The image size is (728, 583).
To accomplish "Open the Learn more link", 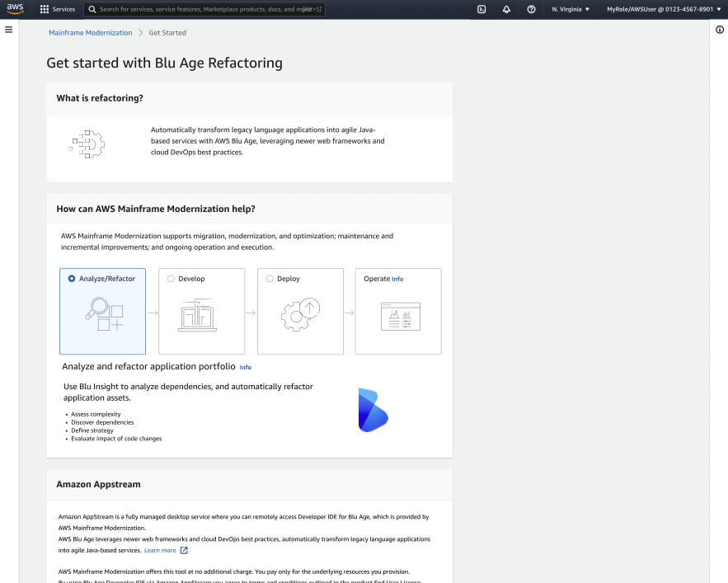I will 160,551.
